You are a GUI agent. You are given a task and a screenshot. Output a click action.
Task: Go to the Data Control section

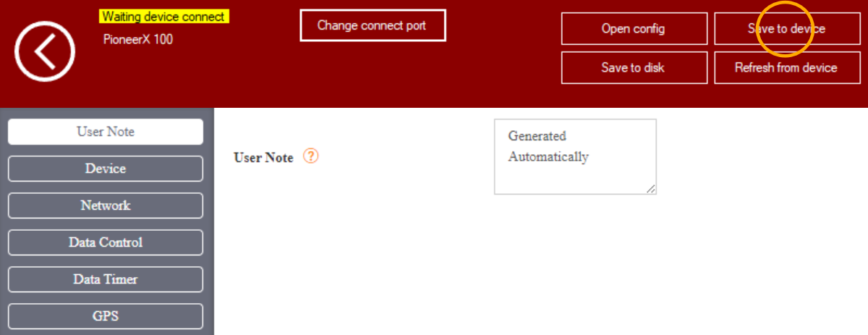[x=106, y=242]
